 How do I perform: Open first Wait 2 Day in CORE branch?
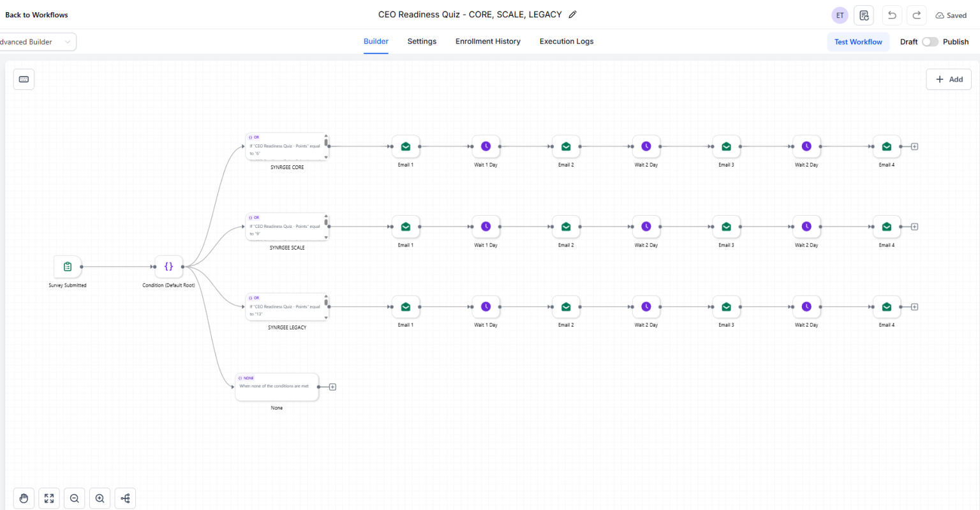click(x=646, y=147)
